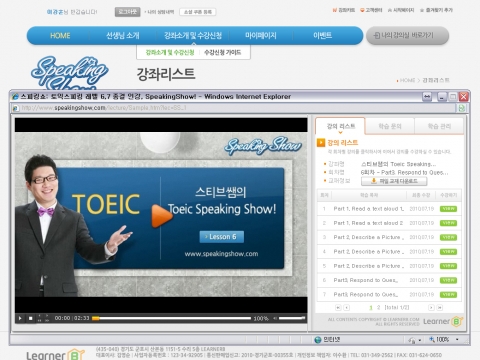
Task: Select page 1 in the lesson list pagination
Action: click(371, 307)
